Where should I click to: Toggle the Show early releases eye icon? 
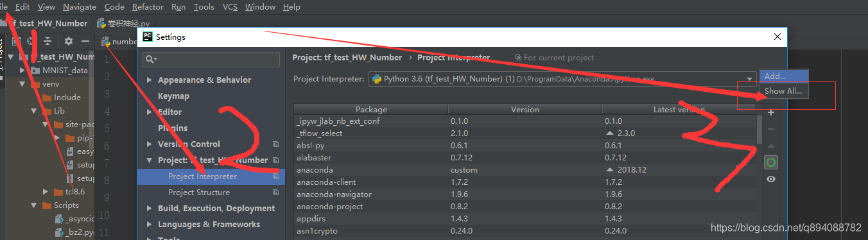[771, 179]
